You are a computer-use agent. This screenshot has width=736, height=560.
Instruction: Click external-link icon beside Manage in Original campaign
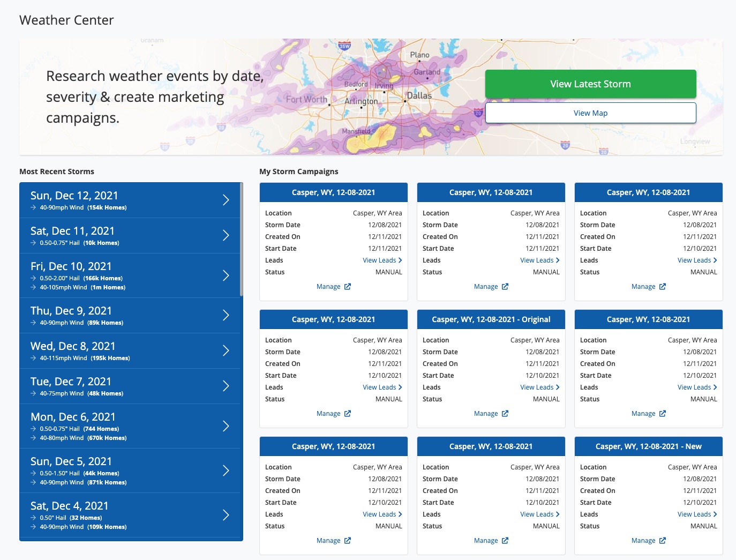pyautogui.click(x=505, y=414)
